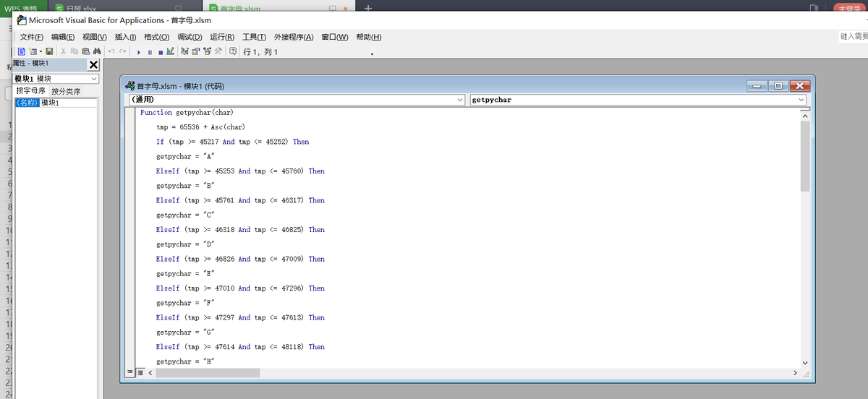Screen dimensions: 868x399
Task: Open the 视图(V) menu
Action: click(95, 37)
